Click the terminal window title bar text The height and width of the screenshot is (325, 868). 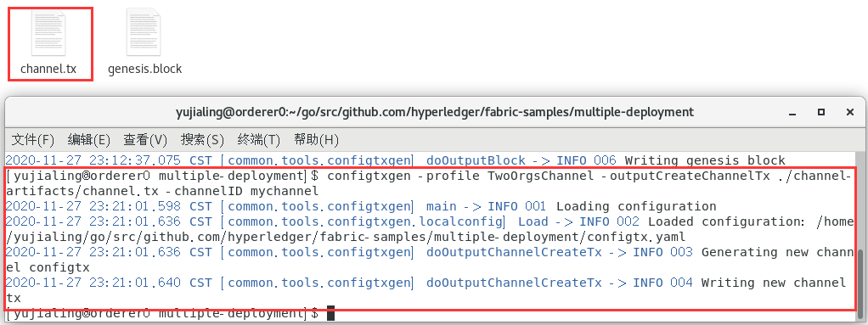435,112
